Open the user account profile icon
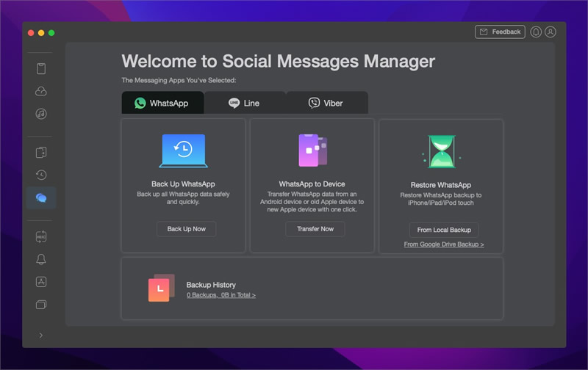Viewport: 588px width, 370px height. tap(551, 32)
